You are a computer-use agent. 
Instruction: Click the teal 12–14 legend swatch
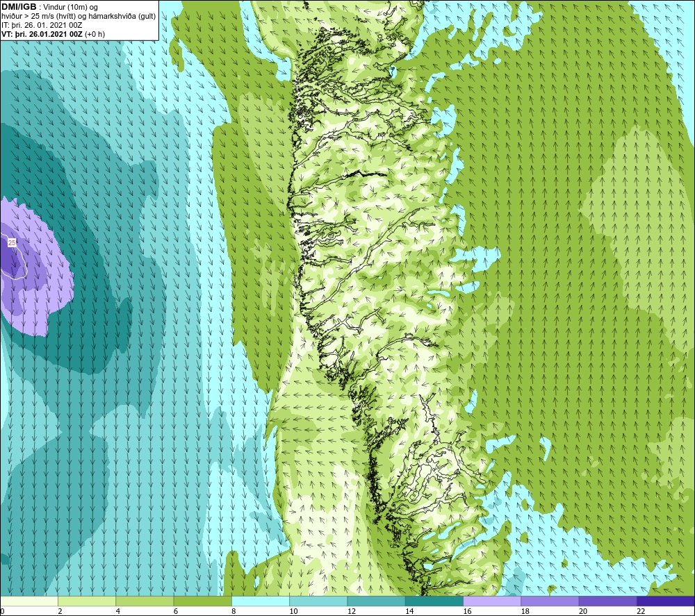pos(376,601)
